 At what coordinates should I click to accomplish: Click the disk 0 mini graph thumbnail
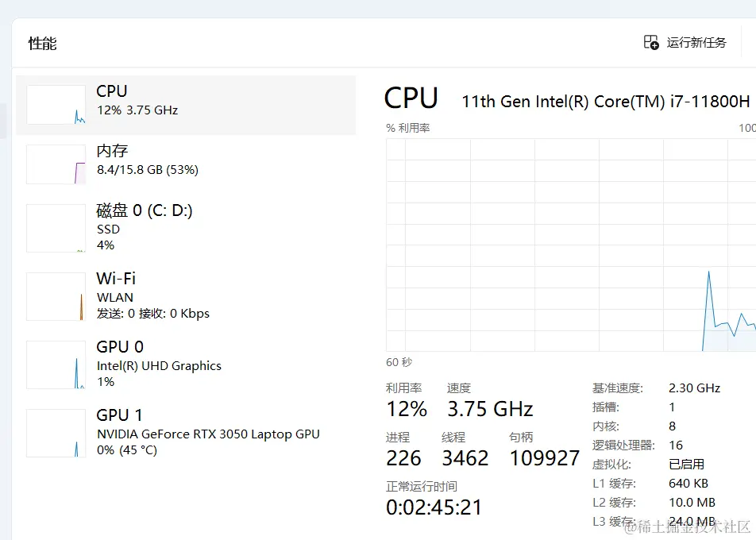(56, 229)
